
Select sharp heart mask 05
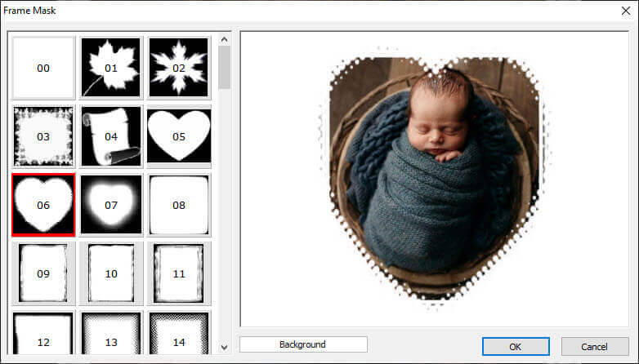178,136
